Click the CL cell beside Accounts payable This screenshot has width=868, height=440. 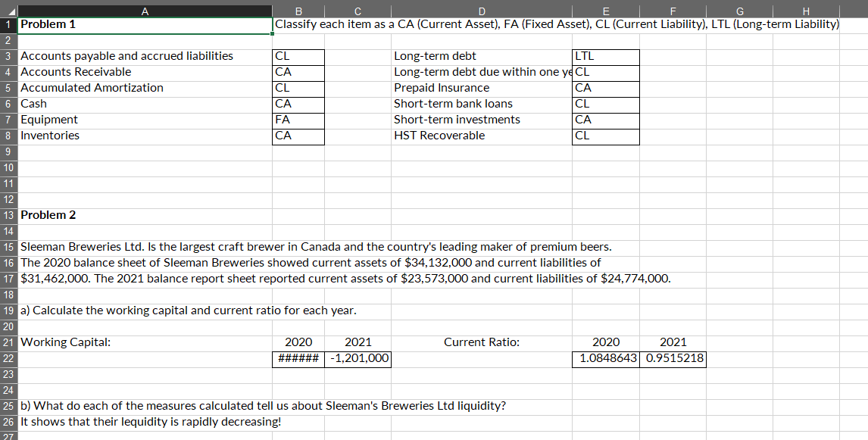tap(298, 56)
